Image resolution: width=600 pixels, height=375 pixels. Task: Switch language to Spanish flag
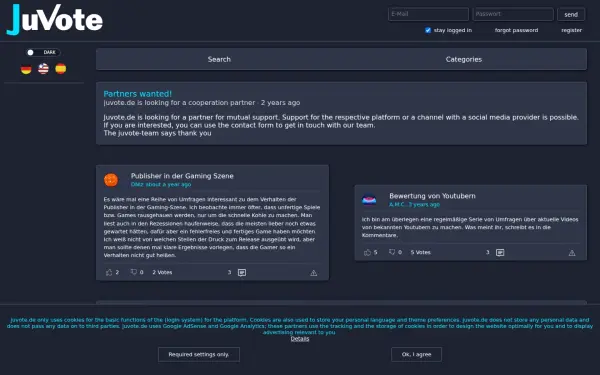[60, 68]
